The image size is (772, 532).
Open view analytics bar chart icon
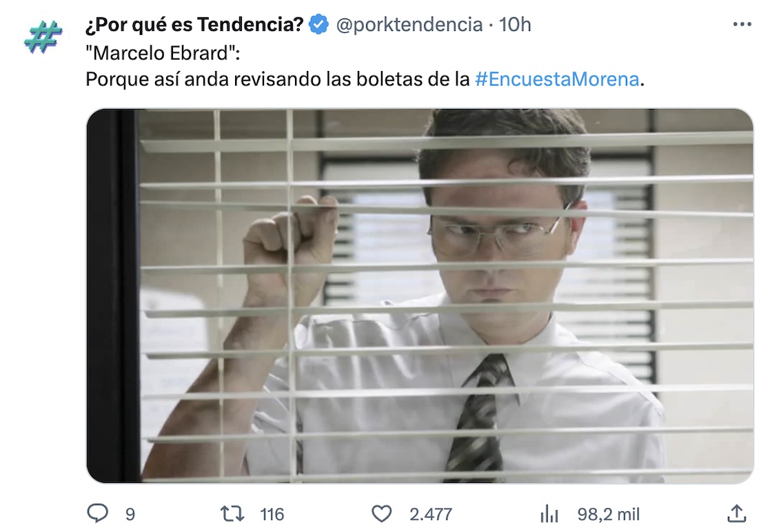(549, 514)
